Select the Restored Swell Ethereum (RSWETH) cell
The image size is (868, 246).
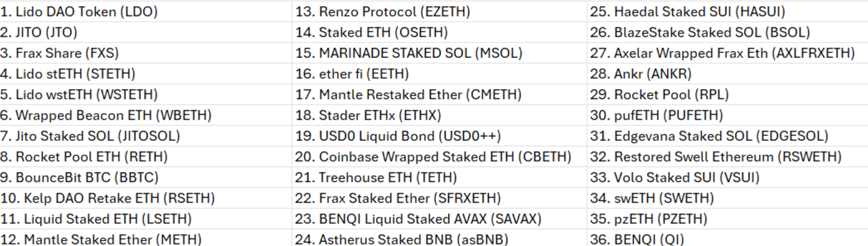[x=715, y=157]
